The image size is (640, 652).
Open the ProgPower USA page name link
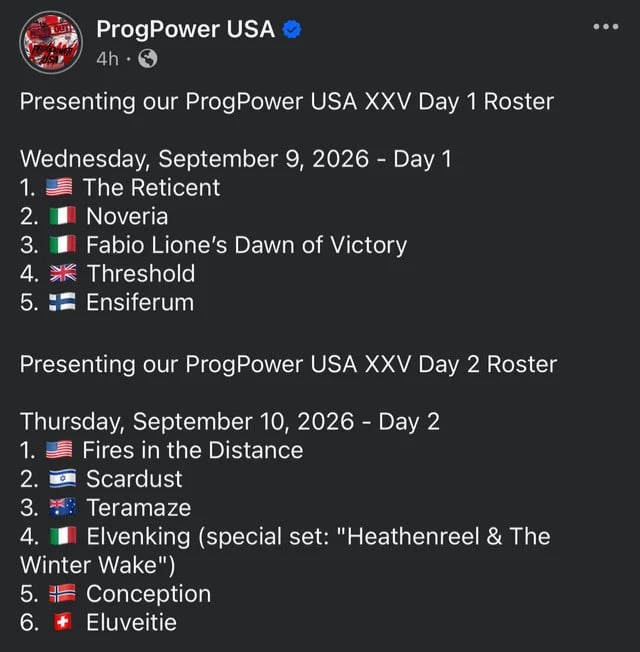coord(185,29)
